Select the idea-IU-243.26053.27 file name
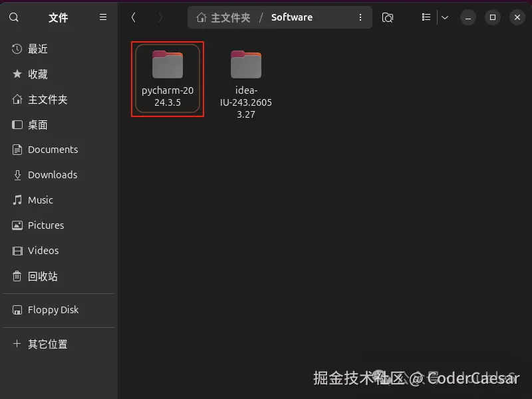Viewport: 532px width, 399px height. [246, 102]
